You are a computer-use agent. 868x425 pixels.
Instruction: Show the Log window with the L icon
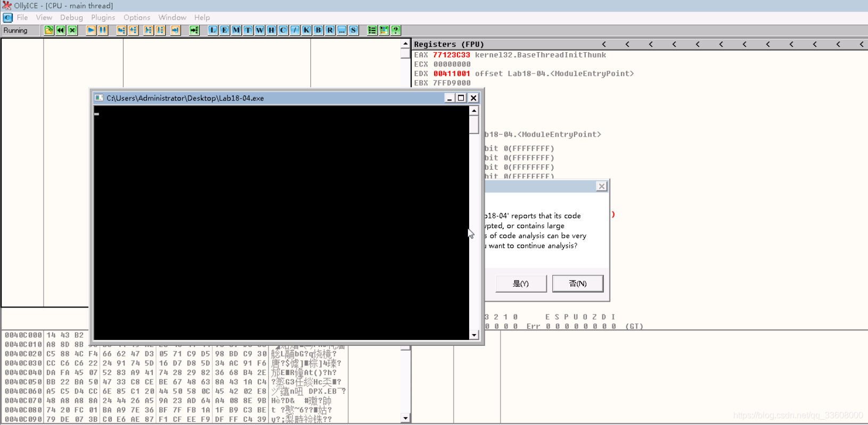[x=213, y=30]
